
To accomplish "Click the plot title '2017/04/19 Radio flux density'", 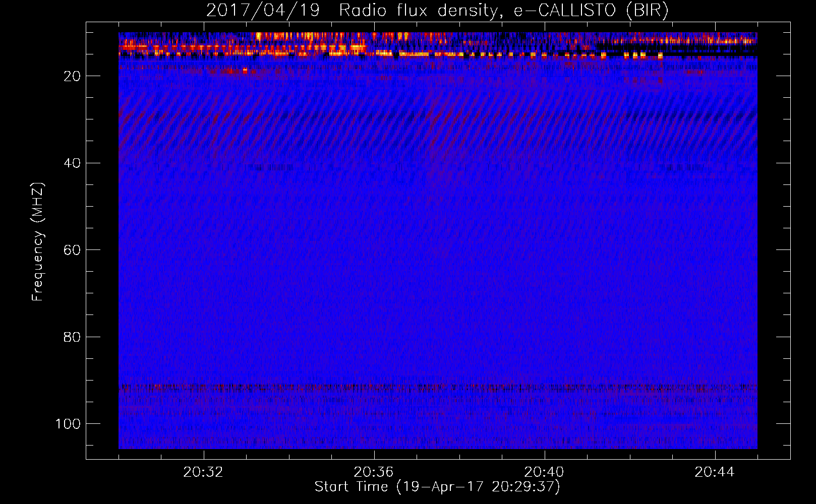I will (437, 11).
